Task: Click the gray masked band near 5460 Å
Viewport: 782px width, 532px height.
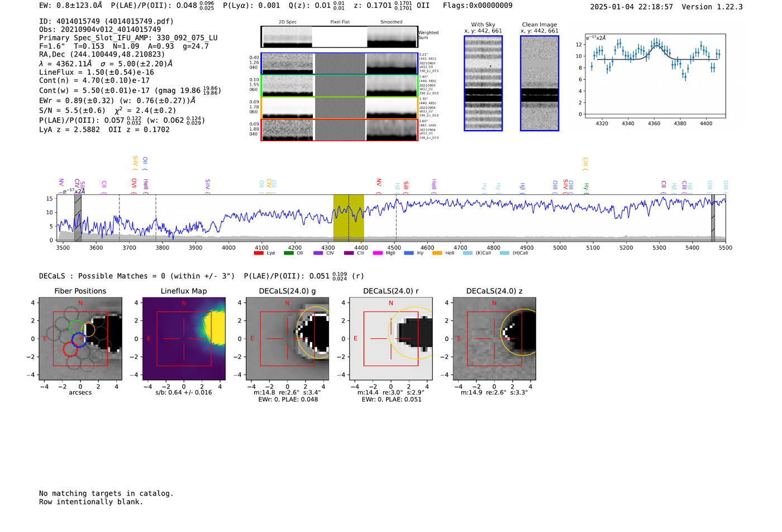Action: click(x=713, y=218)
